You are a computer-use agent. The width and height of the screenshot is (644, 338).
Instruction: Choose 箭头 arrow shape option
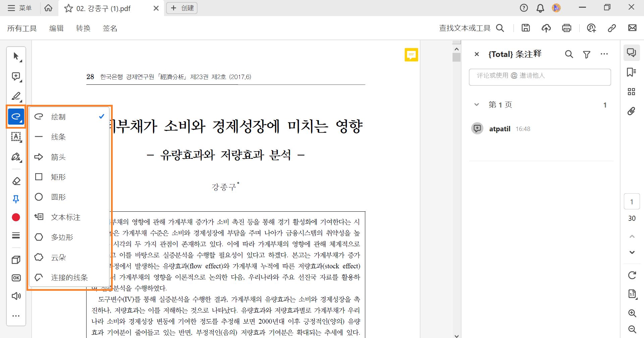point(69,157)
